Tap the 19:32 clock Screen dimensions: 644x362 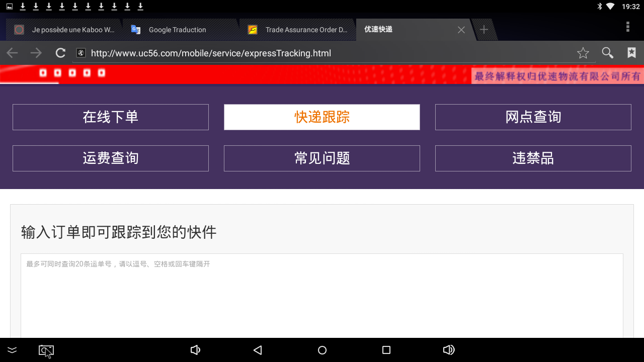click(631, 7)
